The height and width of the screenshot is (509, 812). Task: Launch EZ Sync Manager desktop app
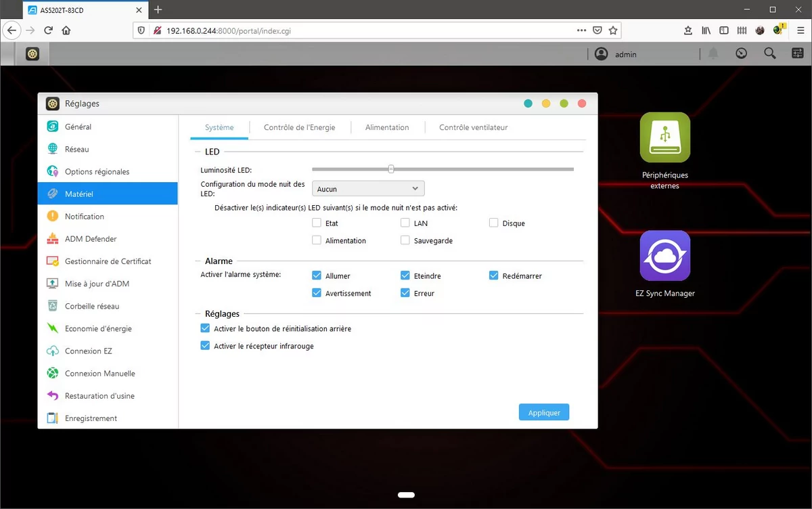[x=664, y=256]
